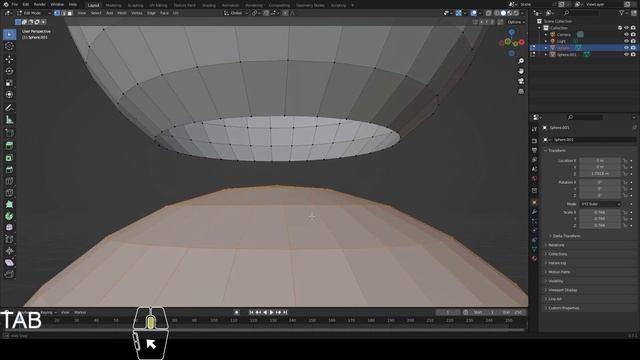Viewport: 640px width, 360px height.
Task: Switch to rendered viewport shading
Action: (x=516, y=13)
